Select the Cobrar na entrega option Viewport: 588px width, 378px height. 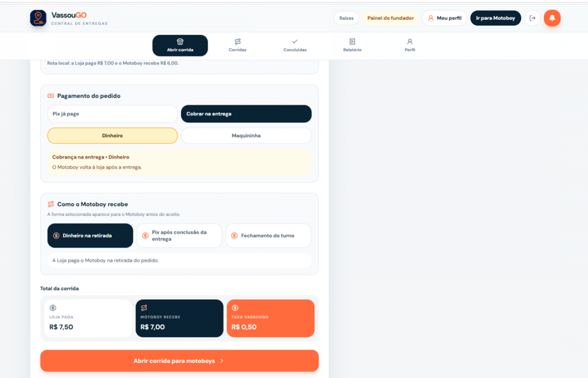click(x=246, y=114)
